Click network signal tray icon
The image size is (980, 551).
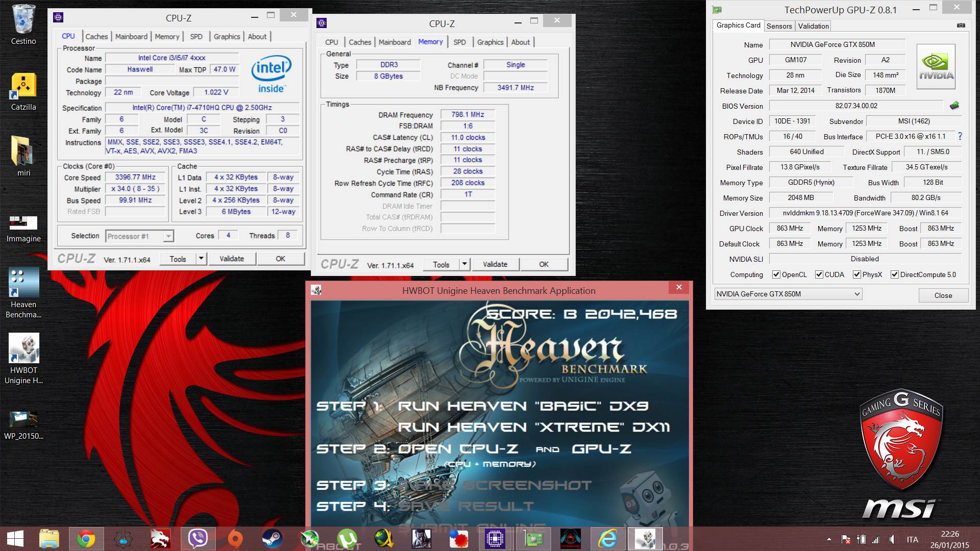pos(876,539)
